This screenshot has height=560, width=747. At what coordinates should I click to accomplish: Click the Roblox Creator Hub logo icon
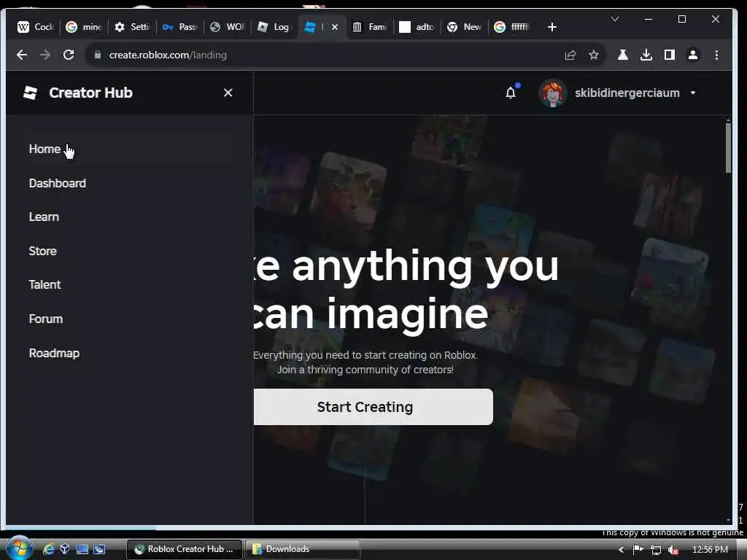click(31, 93)
